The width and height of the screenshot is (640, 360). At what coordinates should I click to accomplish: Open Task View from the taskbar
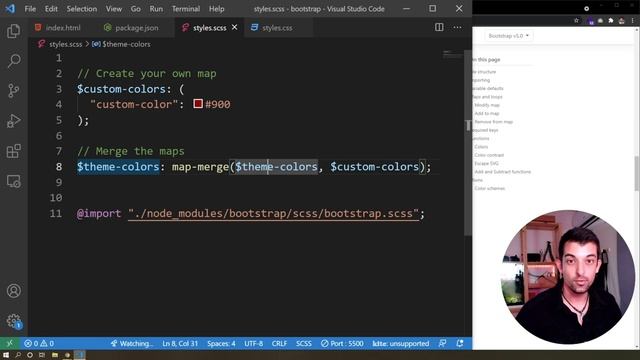[x=42, y=355]
